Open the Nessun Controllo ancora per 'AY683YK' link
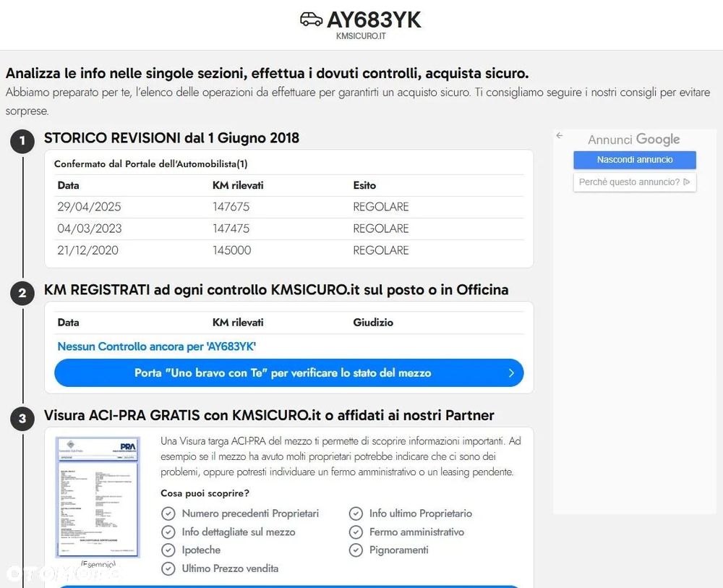Screen dimensions: 723x588 [157, 346]
